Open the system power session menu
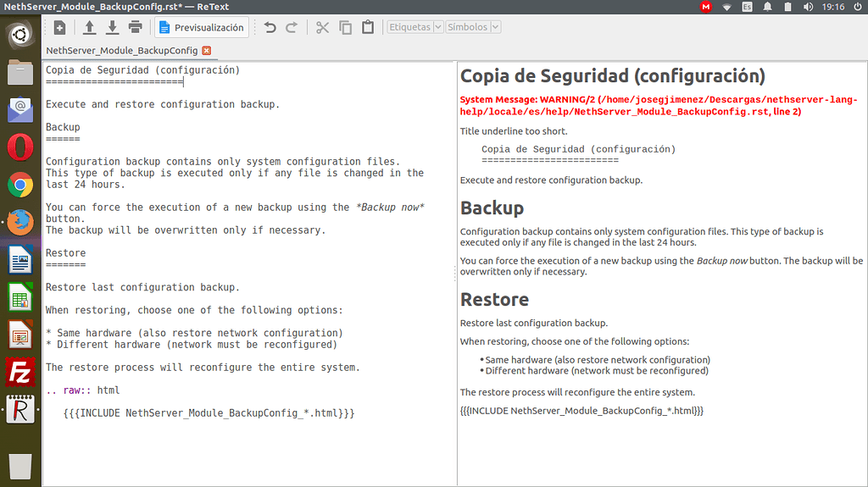 point(858,7)
